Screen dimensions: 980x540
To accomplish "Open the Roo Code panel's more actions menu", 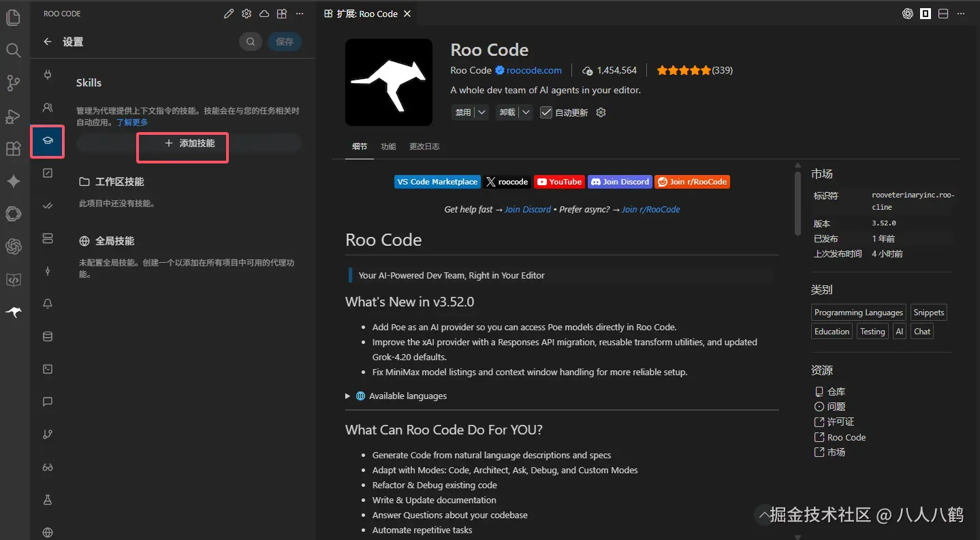I will pos(300,14).
